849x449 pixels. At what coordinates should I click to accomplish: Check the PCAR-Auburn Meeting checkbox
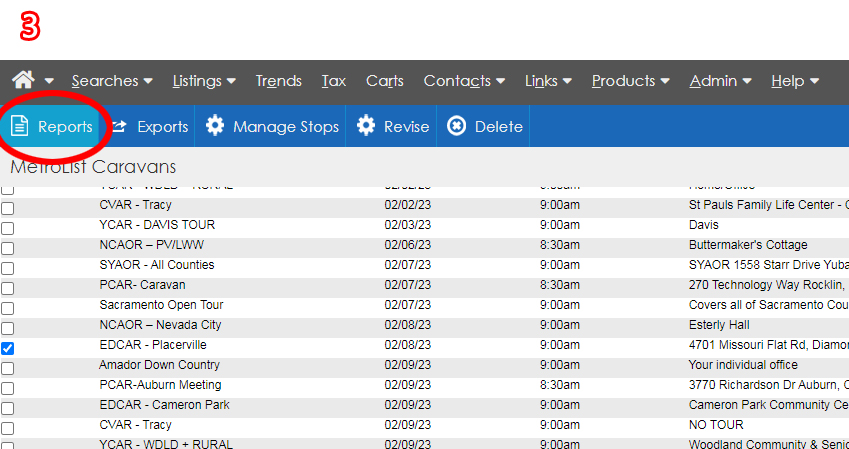pyautogui.click(x=7, y=389)
